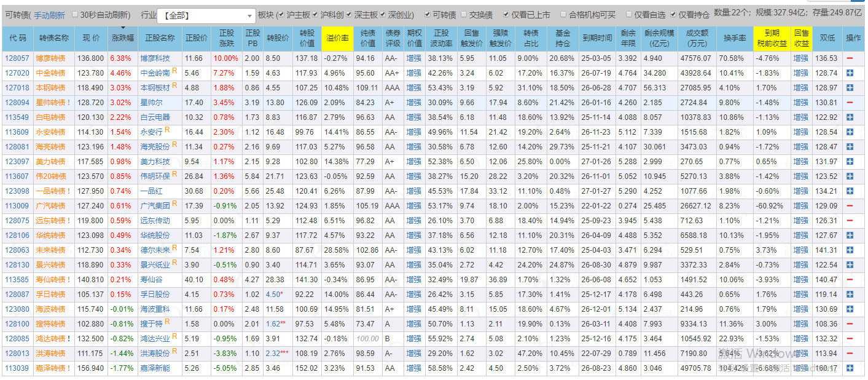Check the 仅看自选 checkbox
The image size is (868, 380).
(x=629, y=15)
